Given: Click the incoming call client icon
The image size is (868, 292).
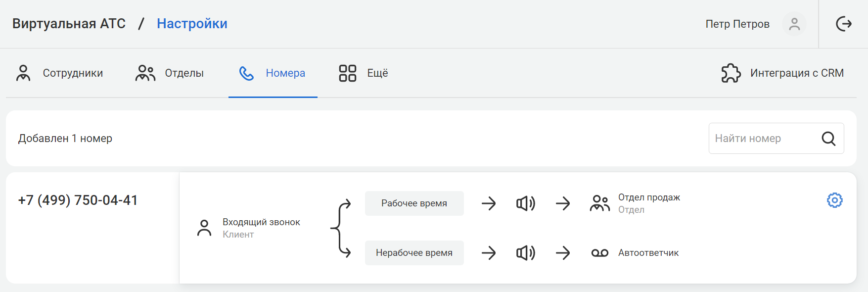Looking at the screenshot, I should click(204, 228).
